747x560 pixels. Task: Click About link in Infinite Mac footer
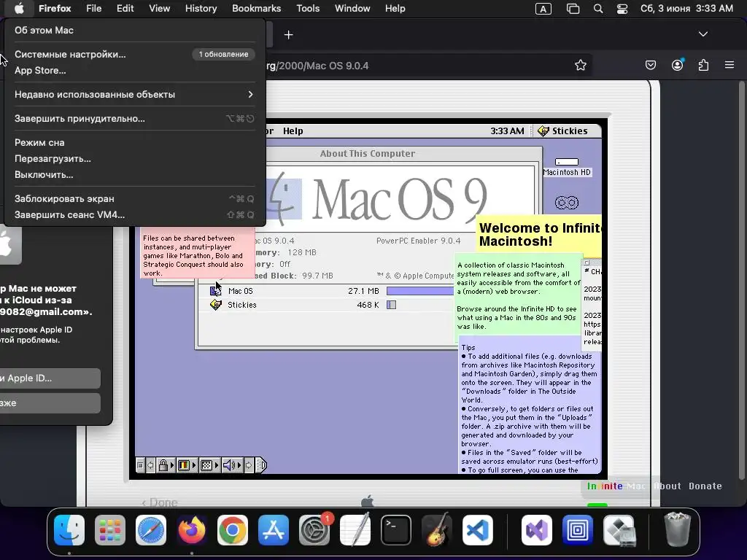(667, 486)
